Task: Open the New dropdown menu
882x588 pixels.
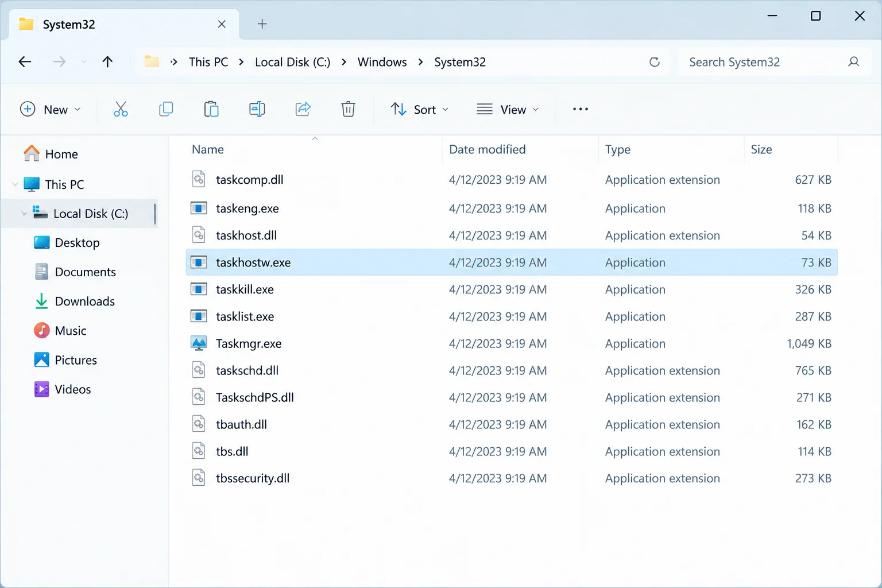Action: [x=51, y=109]
